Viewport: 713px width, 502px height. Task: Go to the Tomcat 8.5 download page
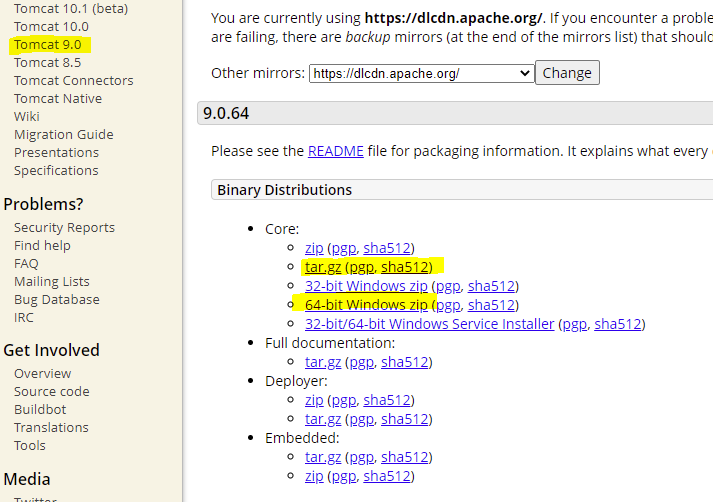coord(47,62)
